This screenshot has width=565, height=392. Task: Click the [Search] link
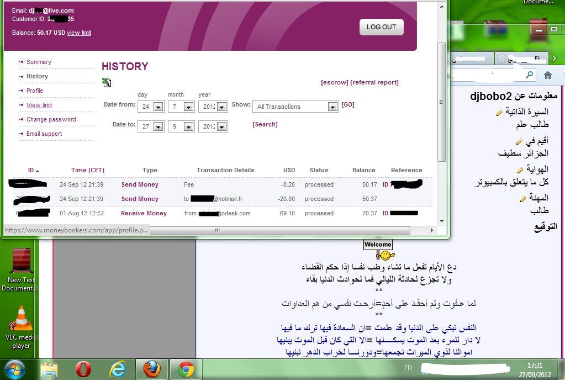point(265,124)
